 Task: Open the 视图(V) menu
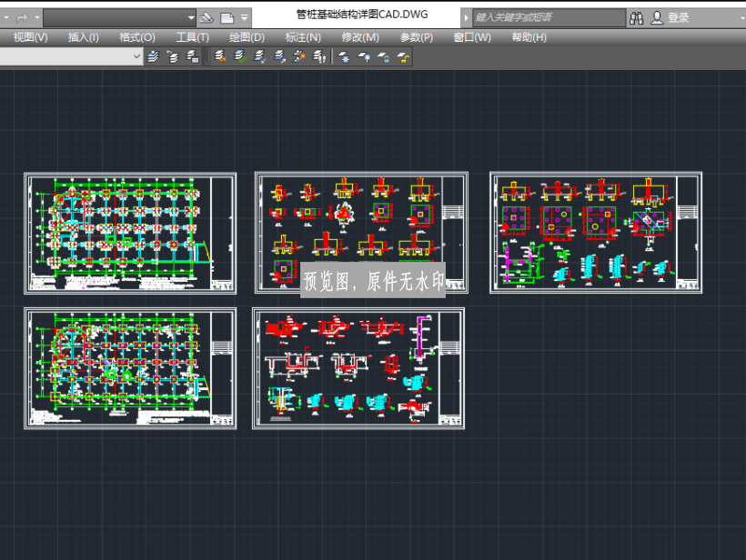(30, 37)
